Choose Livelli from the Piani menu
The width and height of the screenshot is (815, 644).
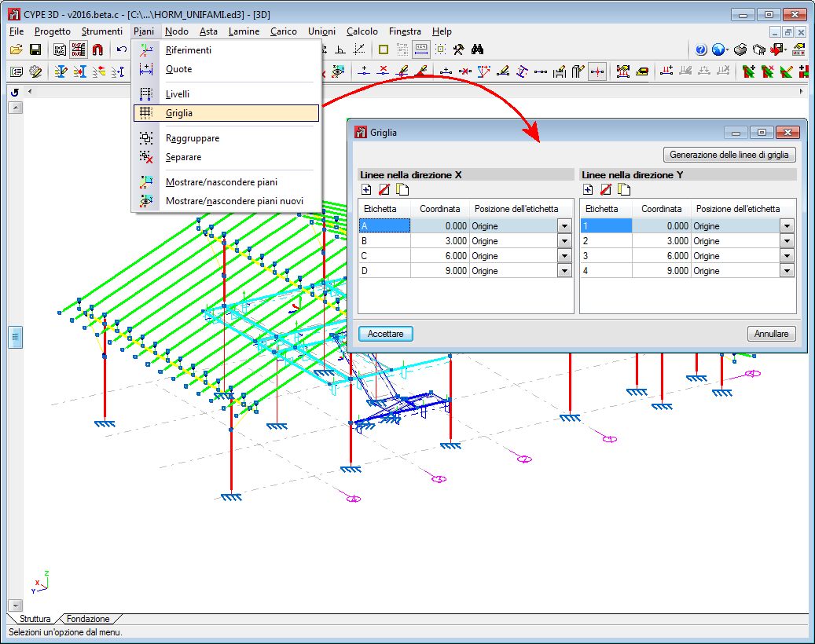pyautogui.click(x=226, y=94)
